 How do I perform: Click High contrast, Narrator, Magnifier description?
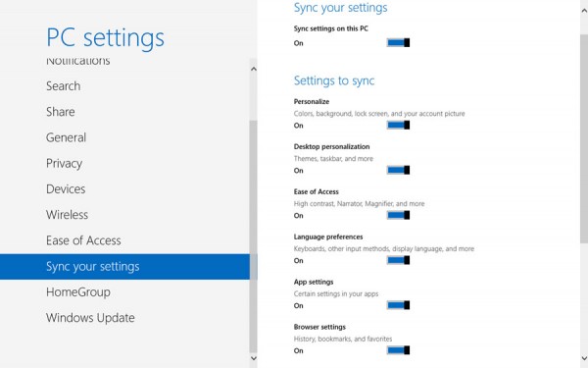pos(360,203)
